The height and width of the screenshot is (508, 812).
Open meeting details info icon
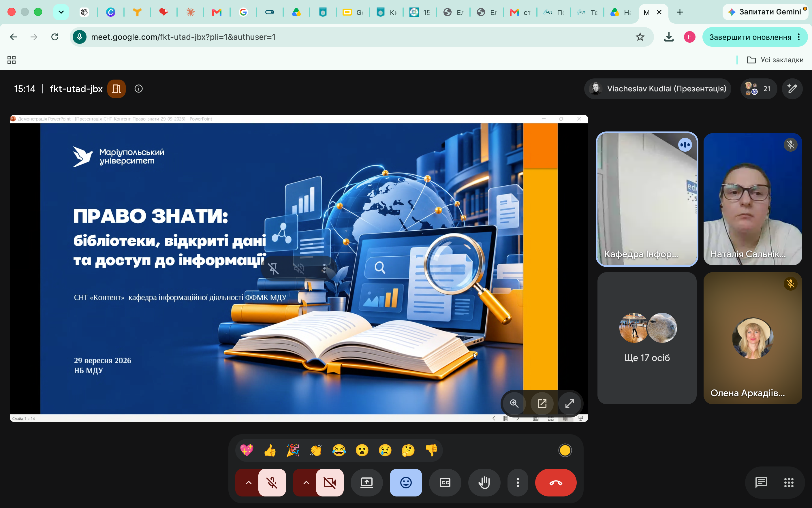click(138, 89)
